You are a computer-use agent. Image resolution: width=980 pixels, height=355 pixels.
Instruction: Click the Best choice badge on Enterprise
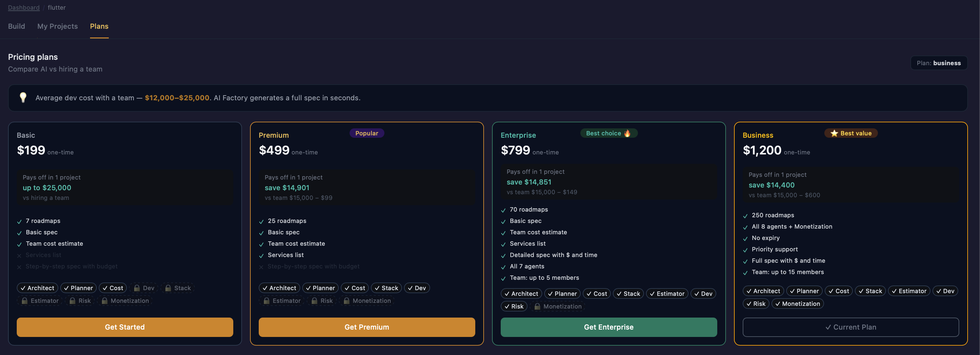click(x=609, y=133)
